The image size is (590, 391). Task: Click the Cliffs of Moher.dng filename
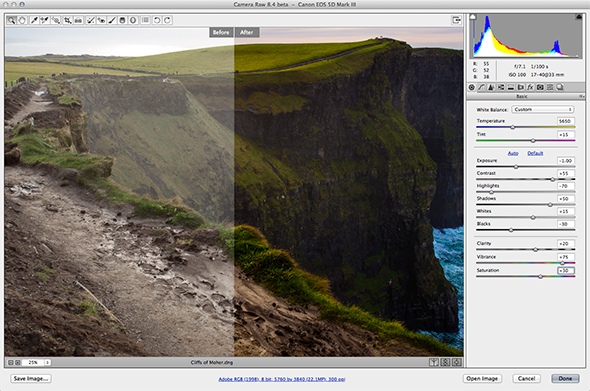pos(212,362)
